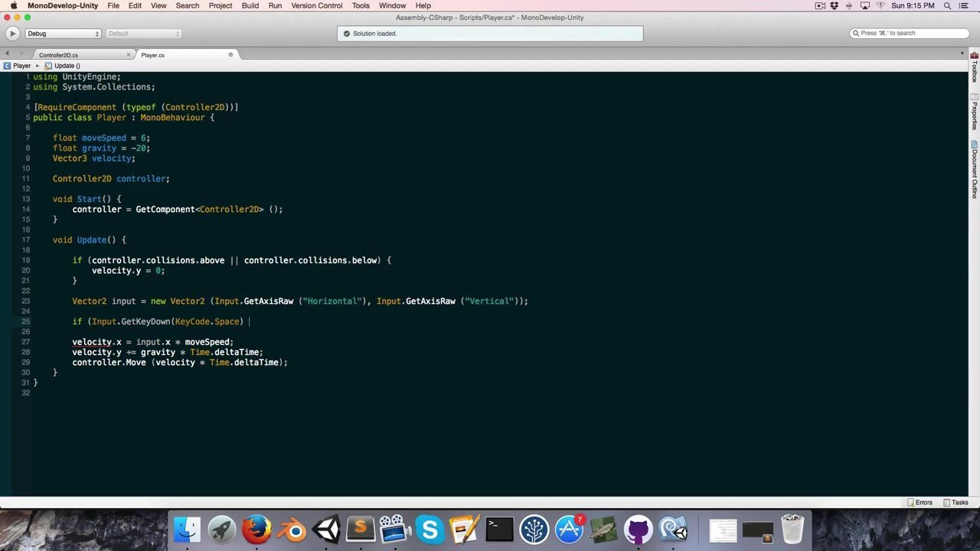Screen dimensions: 980x551
Task: Open the File menu
Action: pyautogui.click(x=113, y=5)
